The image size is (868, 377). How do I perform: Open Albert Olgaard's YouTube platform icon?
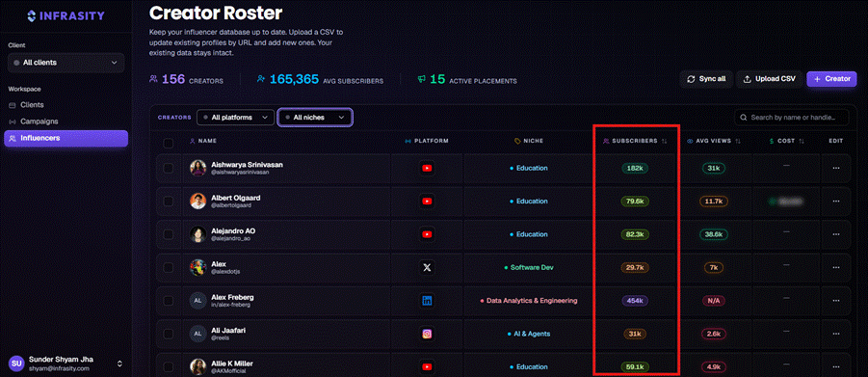point(427,202)
